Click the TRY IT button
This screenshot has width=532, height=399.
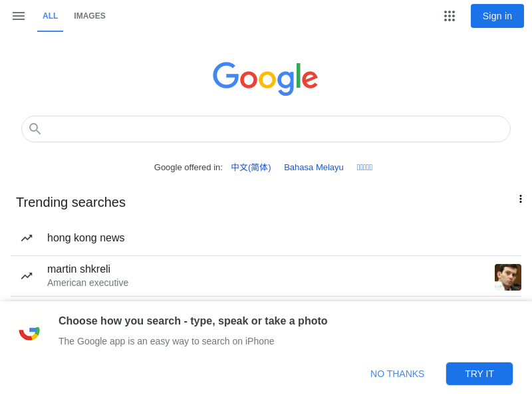click(479, 374)
